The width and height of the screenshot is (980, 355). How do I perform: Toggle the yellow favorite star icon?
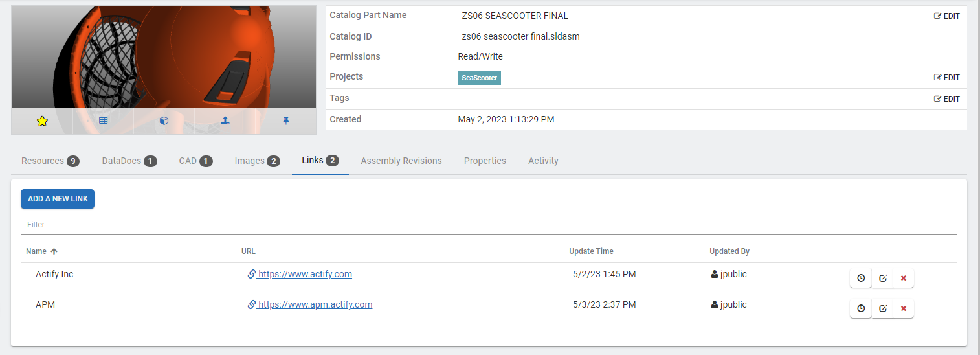pos(42,121)
